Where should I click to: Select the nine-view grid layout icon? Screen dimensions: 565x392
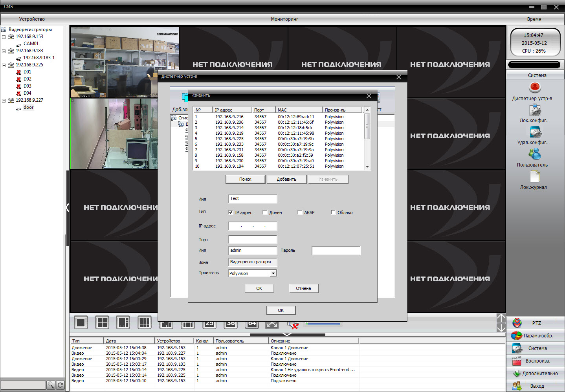pos(145,322)
